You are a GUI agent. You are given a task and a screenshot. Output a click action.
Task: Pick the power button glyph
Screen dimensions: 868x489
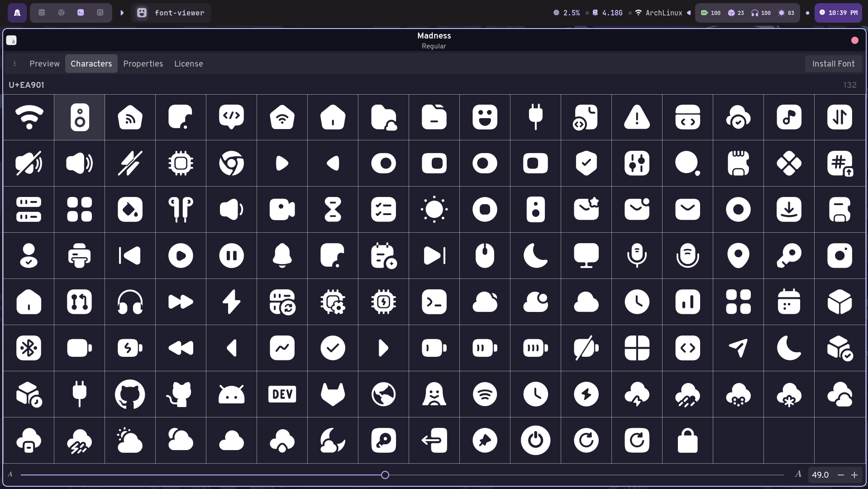(536, 441)
